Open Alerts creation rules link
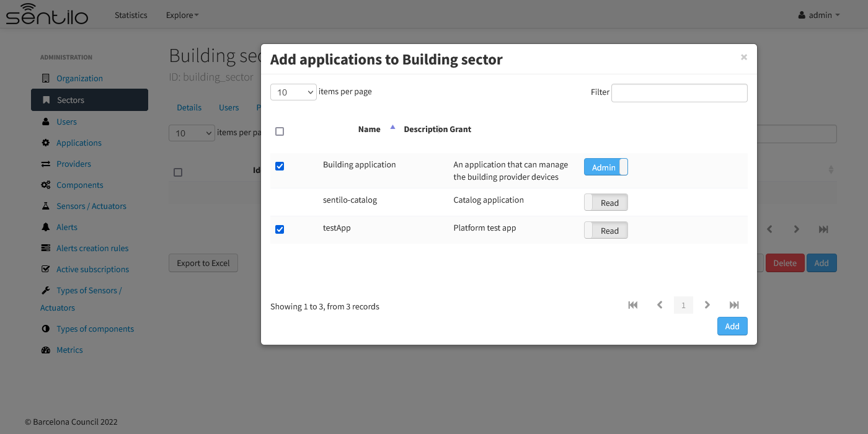Viewport: 868px width, 434px height. (92, 248)
